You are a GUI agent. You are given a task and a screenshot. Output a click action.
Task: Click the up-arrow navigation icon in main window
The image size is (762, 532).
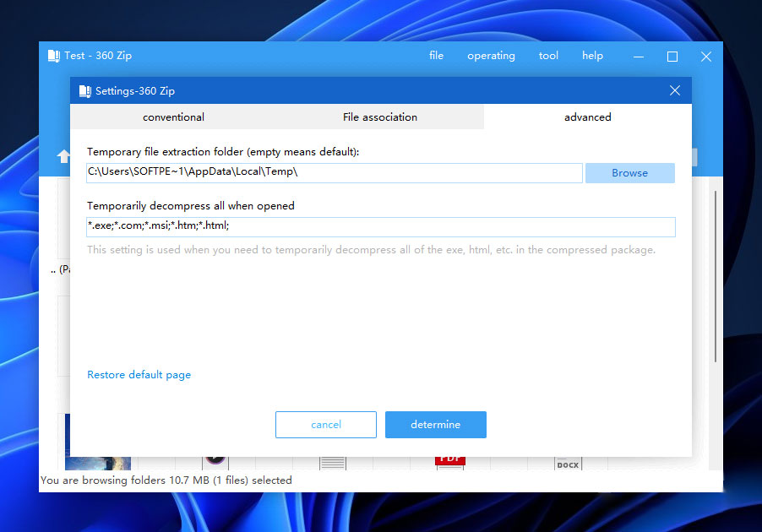tap(63, 156)
